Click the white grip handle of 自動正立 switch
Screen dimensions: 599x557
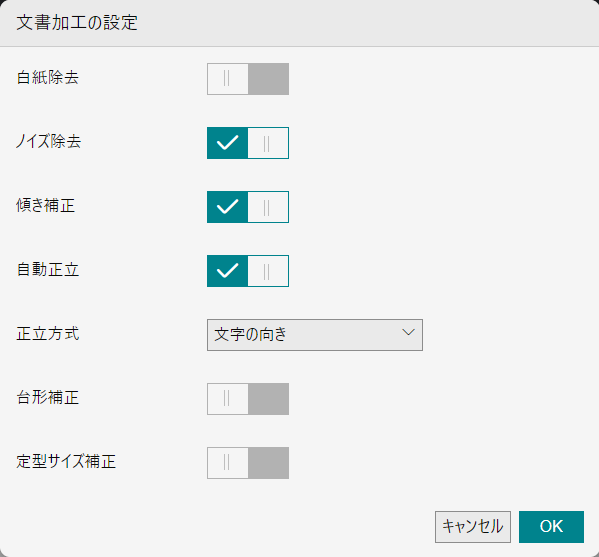[x=267, y=271]
